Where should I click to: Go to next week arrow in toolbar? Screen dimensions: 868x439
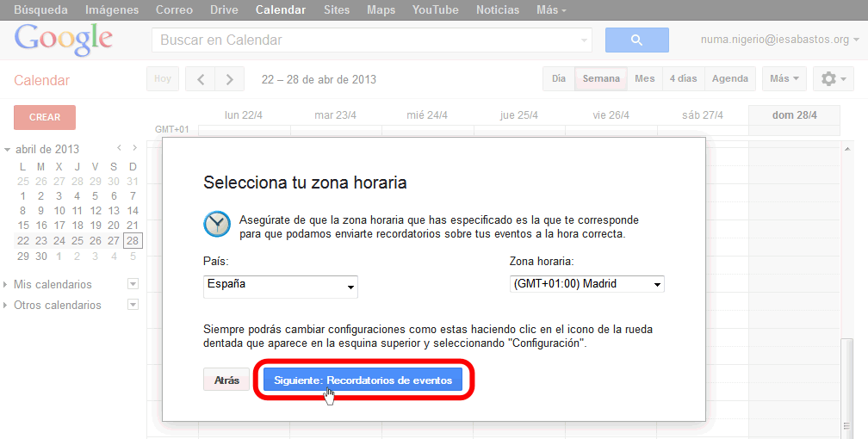coord(229,79)
